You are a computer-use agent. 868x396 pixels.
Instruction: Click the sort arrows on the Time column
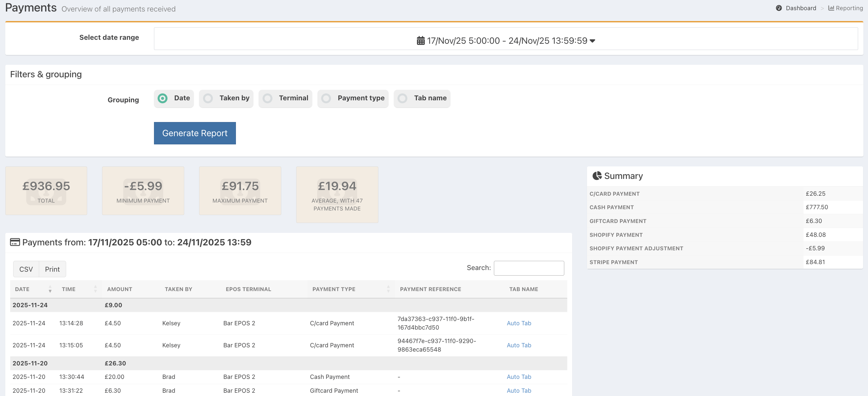click(x=95, y=289)
